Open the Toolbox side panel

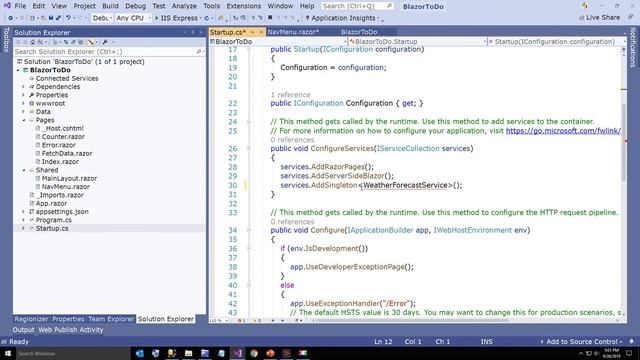pos(6,40)
